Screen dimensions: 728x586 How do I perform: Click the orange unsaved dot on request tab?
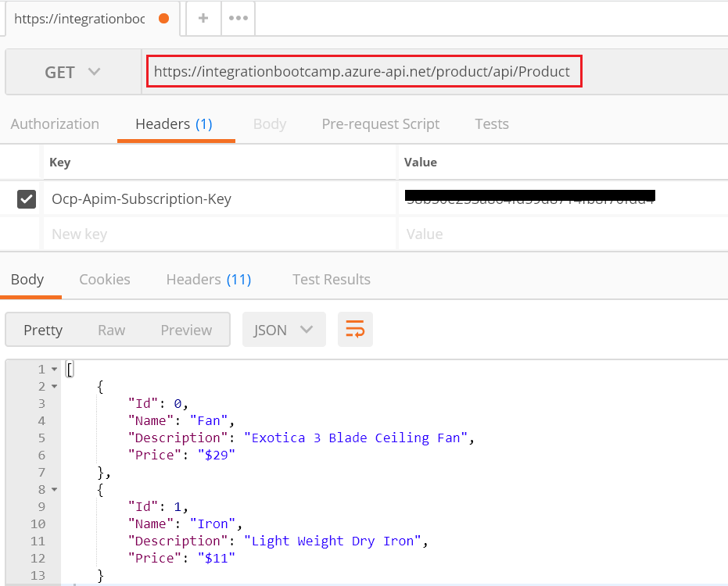click(164, 18)
